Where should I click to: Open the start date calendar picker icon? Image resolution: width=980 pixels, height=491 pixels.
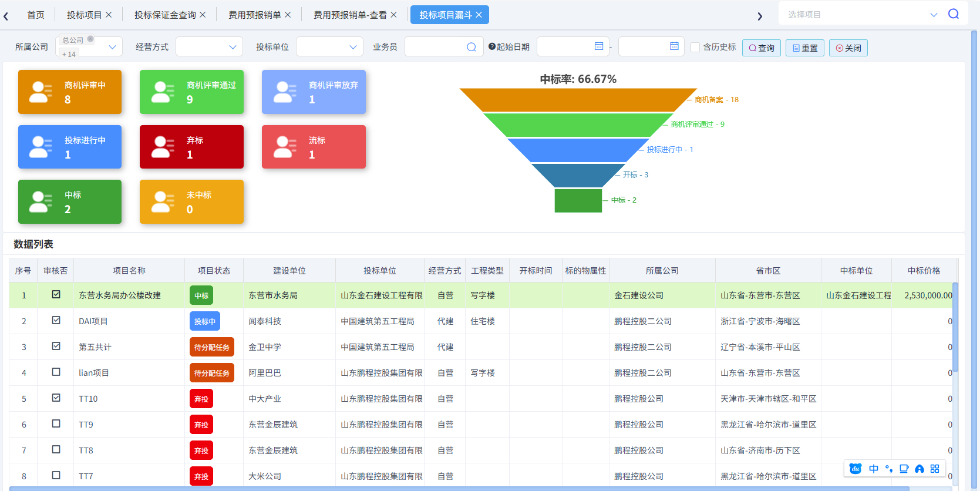tap(598, 46)
